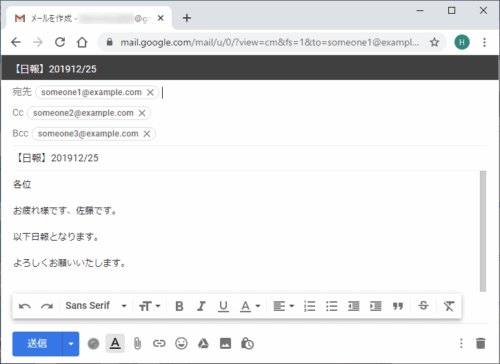Click the Bcc label

click(x=20, y=133)
